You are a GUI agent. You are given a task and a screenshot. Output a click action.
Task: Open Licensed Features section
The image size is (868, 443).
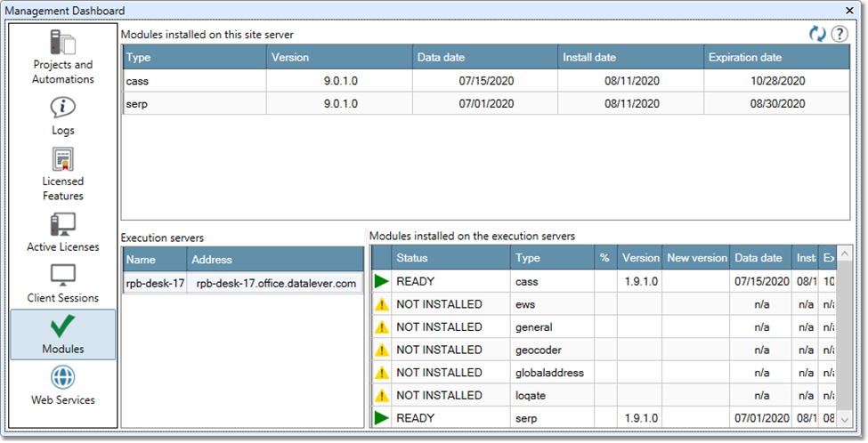[x=63, y=173]
